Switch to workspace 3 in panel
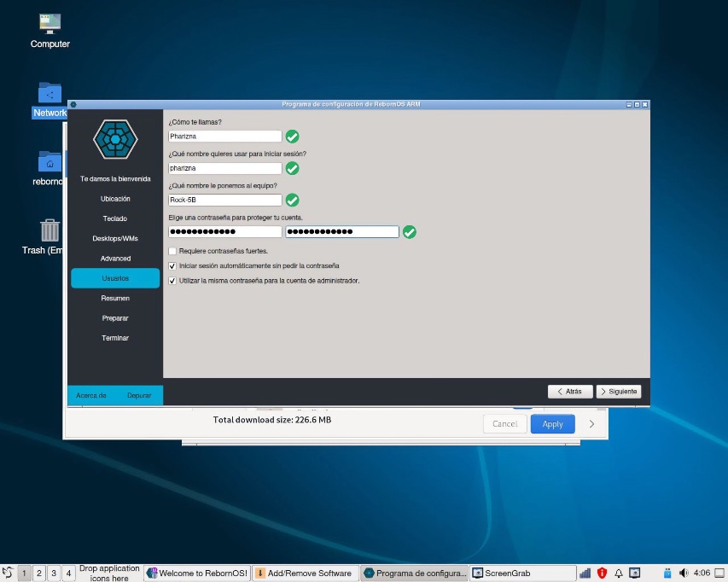The image size is (728, 582). point(54,573)
